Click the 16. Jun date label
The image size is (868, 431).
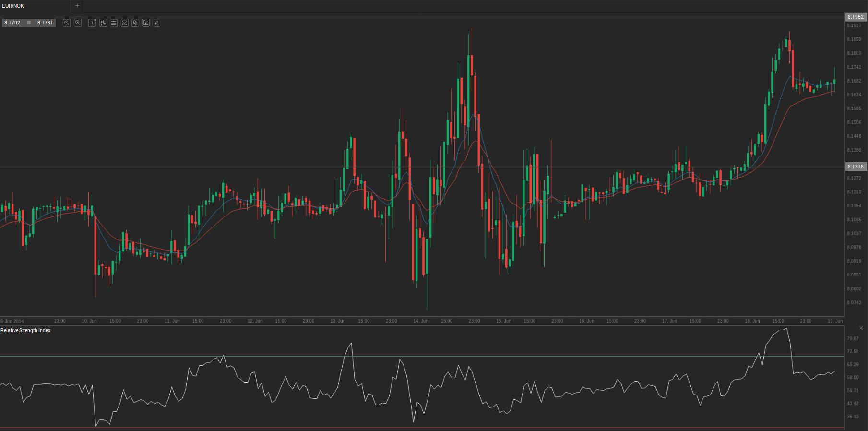(586, 321)
